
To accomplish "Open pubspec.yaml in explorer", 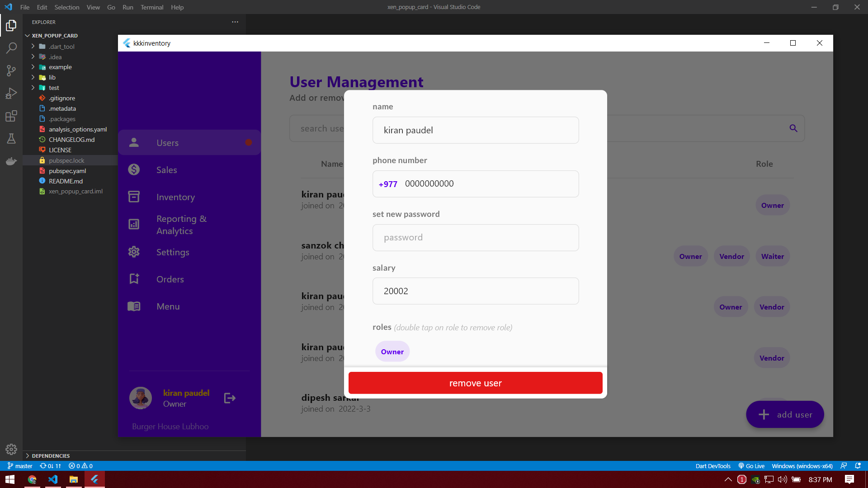I will coord(67,171).
